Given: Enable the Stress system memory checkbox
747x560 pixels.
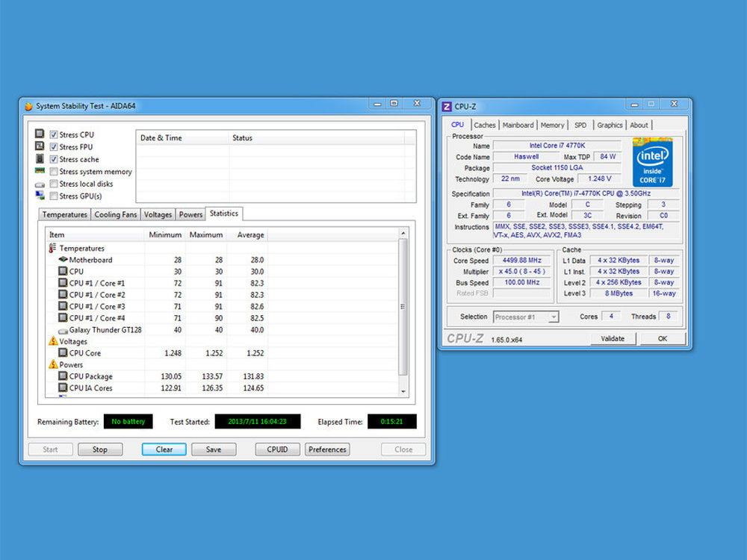Looking at the screenshot, I should [54, 172].
